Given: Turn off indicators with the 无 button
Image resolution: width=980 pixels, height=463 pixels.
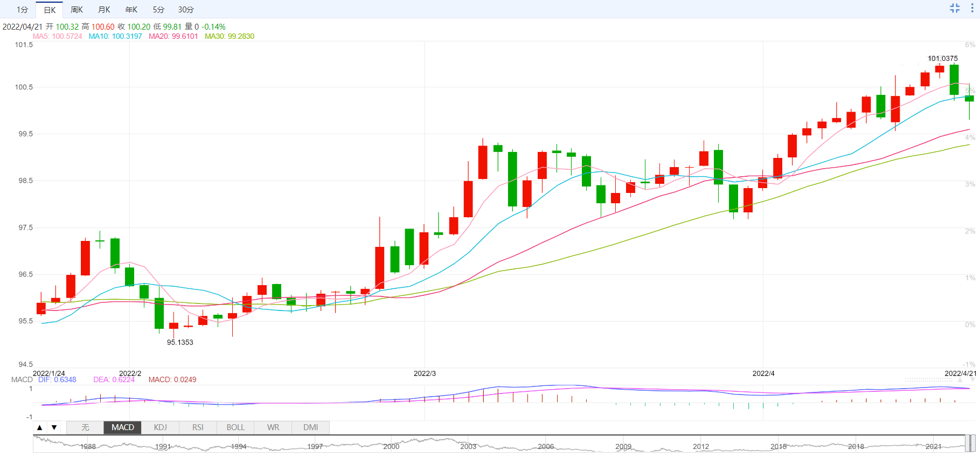Looking at the screenshot, I should [85, 427].
